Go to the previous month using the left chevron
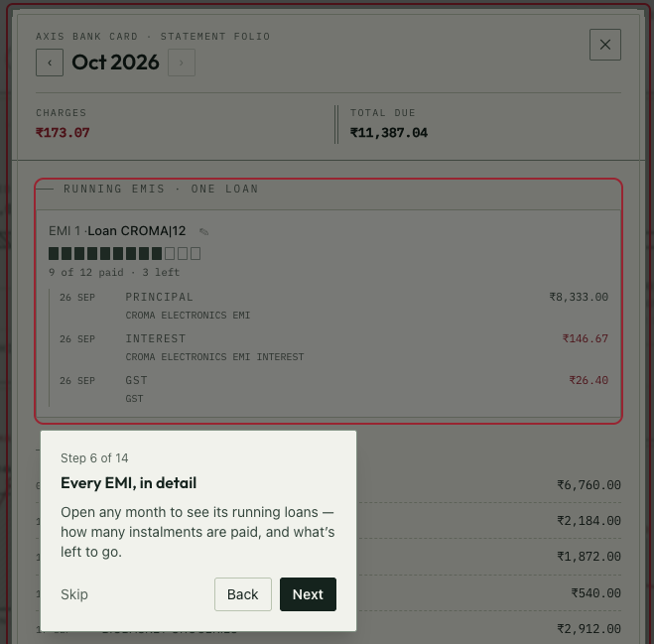 pyautogui.click(x=50, y=63)
